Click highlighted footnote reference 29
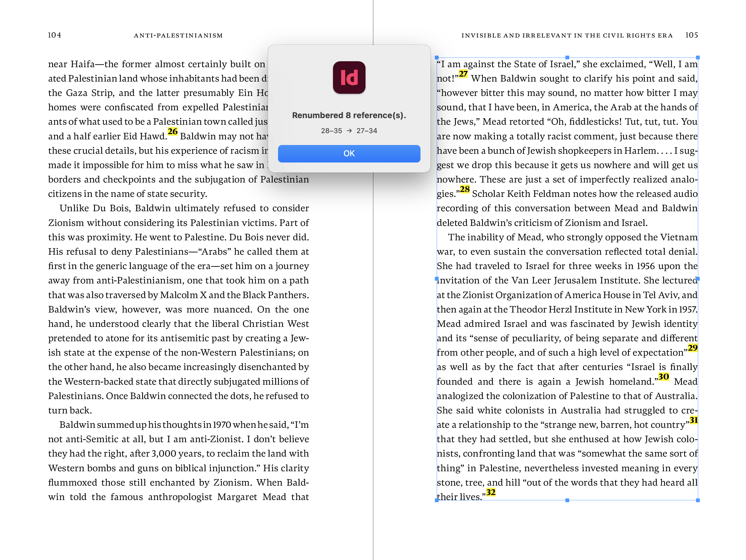Image resolution: width=746 pixels, height=560 pixels. (692, 348)
